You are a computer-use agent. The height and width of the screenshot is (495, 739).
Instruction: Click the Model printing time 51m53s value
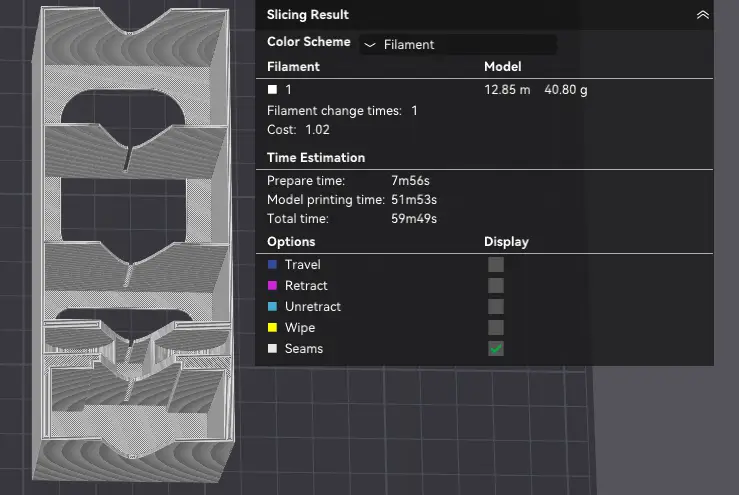(x=414, y=199)
